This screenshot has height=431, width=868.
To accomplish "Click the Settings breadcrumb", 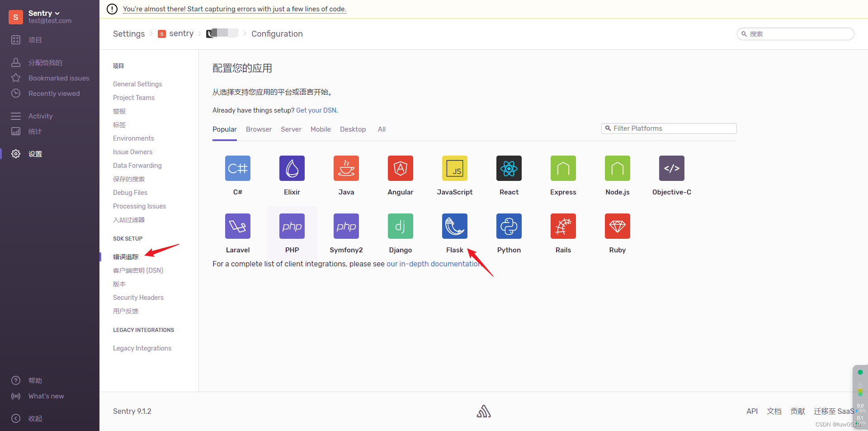I will tap(129, 33).
